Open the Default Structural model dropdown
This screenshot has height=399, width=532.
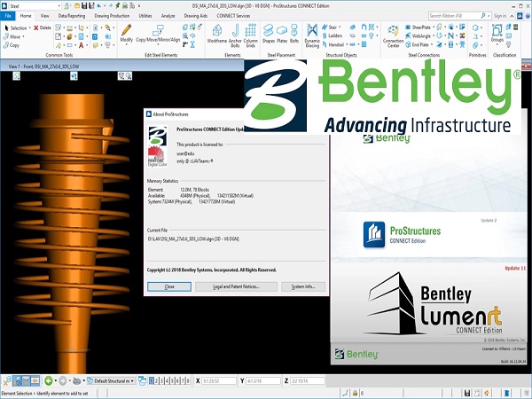pos(111,381)
